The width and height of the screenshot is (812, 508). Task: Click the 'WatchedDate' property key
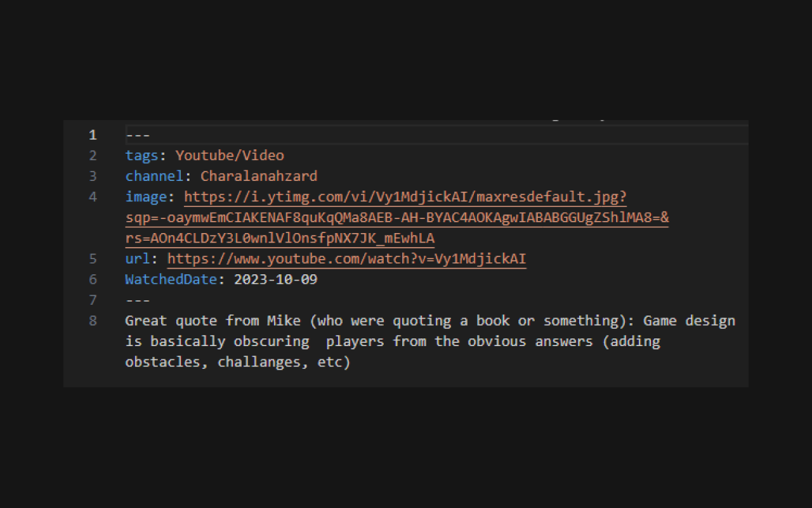click(171, 279)
